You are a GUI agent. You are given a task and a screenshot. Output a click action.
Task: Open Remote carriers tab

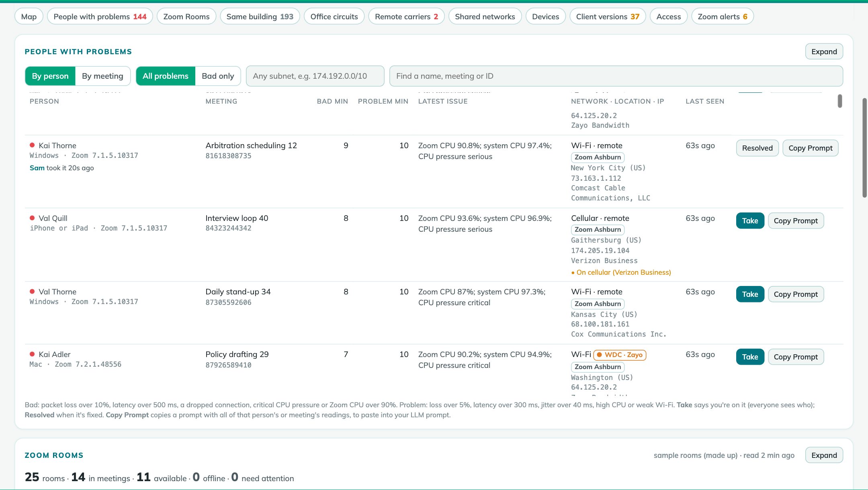[x=406, y=16]
